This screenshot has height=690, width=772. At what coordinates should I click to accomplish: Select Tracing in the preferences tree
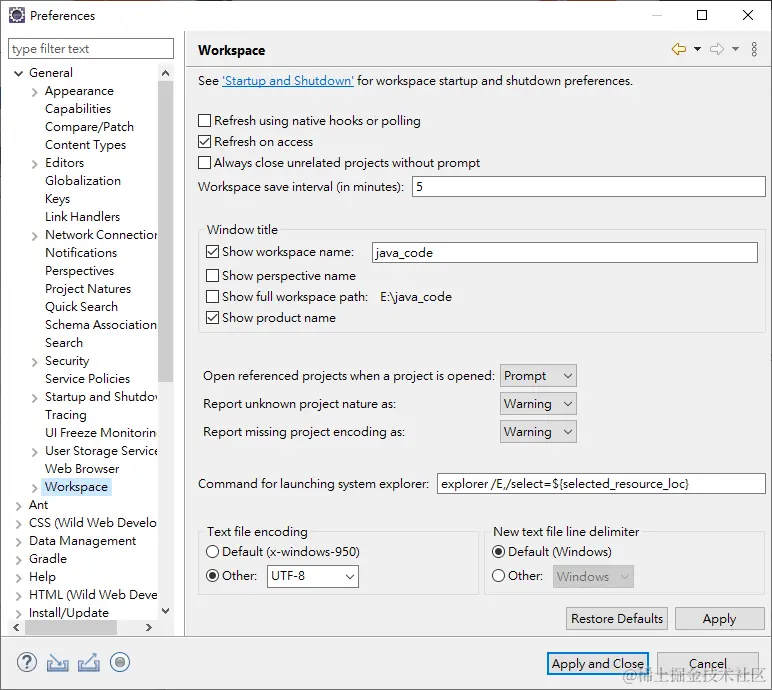coord(65,415)
